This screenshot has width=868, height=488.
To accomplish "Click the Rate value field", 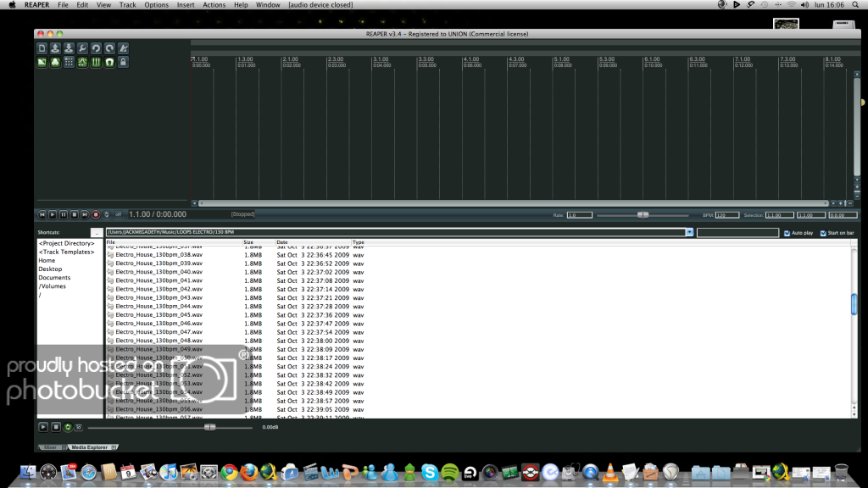I will pos(579,215).
